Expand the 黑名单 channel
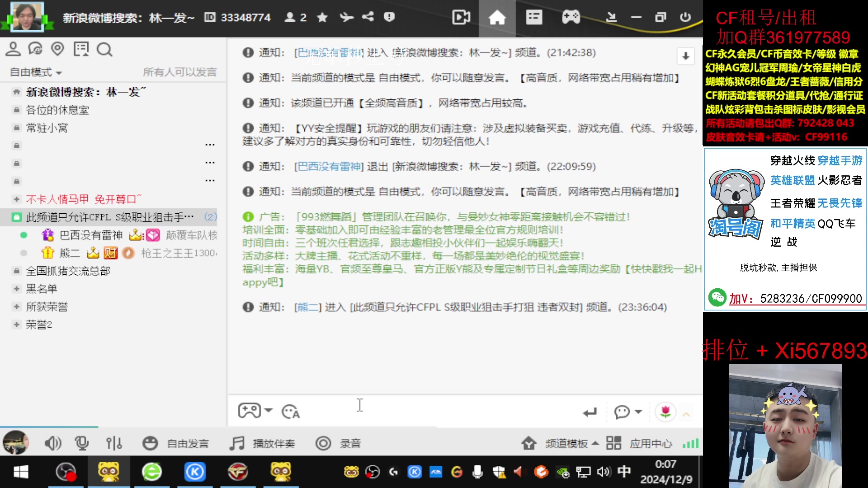The height and width of the screenshot is (488, 868). point(17,289)
